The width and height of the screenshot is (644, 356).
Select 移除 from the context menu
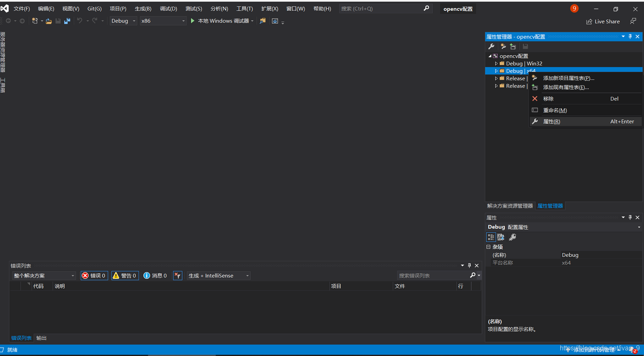586,99
